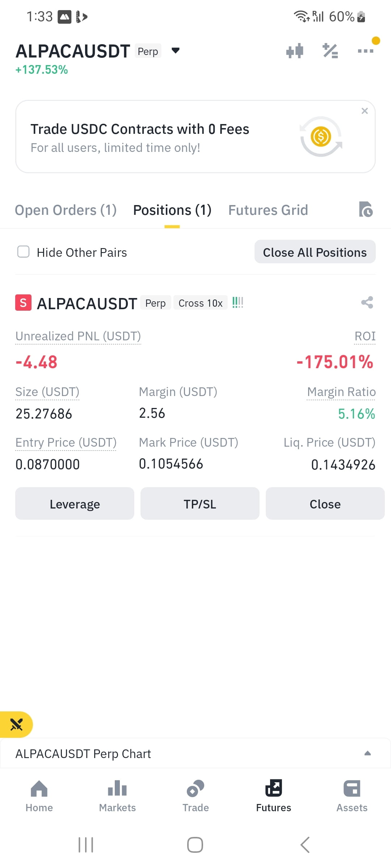This screenshot has height=868, width=391.
Task: Toggle Hide Other Pairs checkbox
Action: [24, 252]
